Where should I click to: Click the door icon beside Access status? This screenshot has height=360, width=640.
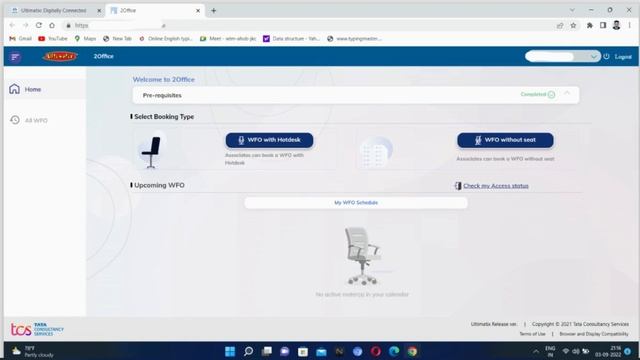[x=458, y=186]
